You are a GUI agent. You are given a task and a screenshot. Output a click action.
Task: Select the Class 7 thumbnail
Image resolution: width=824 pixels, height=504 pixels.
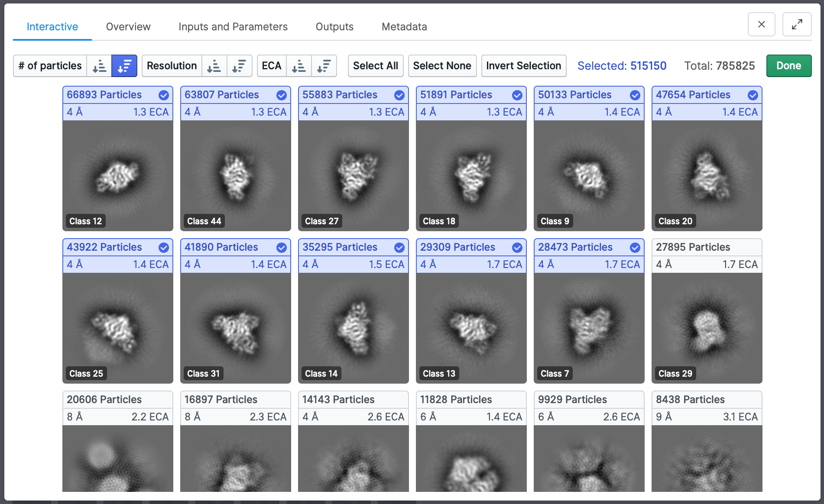pos(589,328)
